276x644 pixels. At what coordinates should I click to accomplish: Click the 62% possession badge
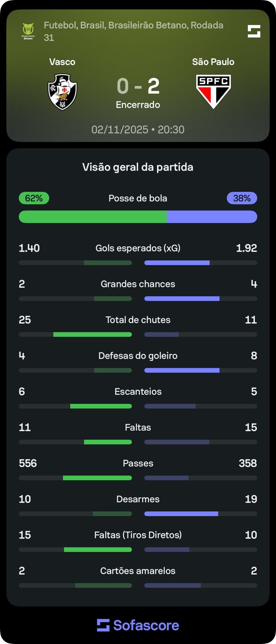tap(34, 198)
